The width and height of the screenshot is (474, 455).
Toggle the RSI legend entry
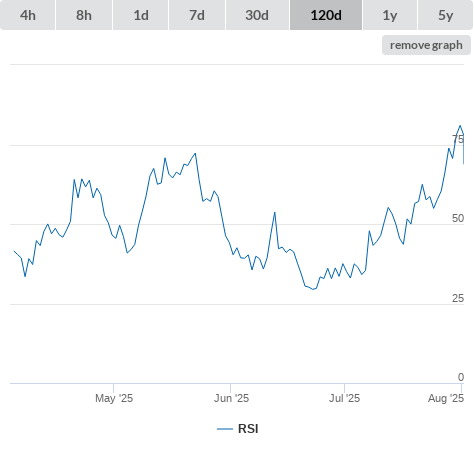tap(238, 429)
